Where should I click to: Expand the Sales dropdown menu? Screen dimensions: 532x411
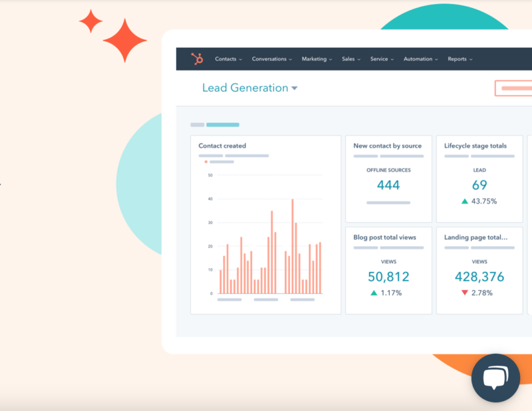tap(350, 59)
